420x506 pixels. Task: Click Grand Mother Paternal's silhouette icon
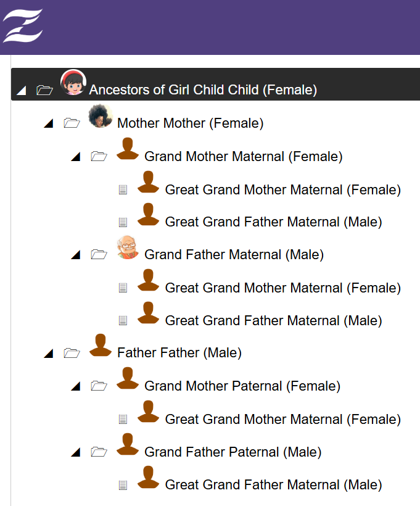tap(128, 378)
